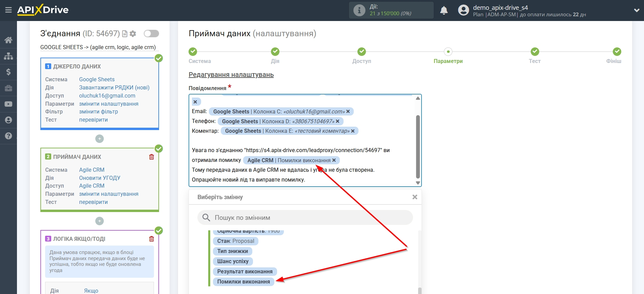
Task: Add a block after Приймач даних
Action: coord(99,221)
